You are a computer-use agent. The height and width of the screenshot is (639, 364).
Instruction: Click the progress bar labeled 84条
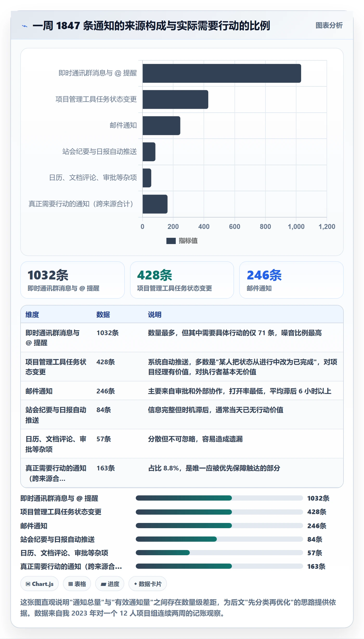(219, 539)
